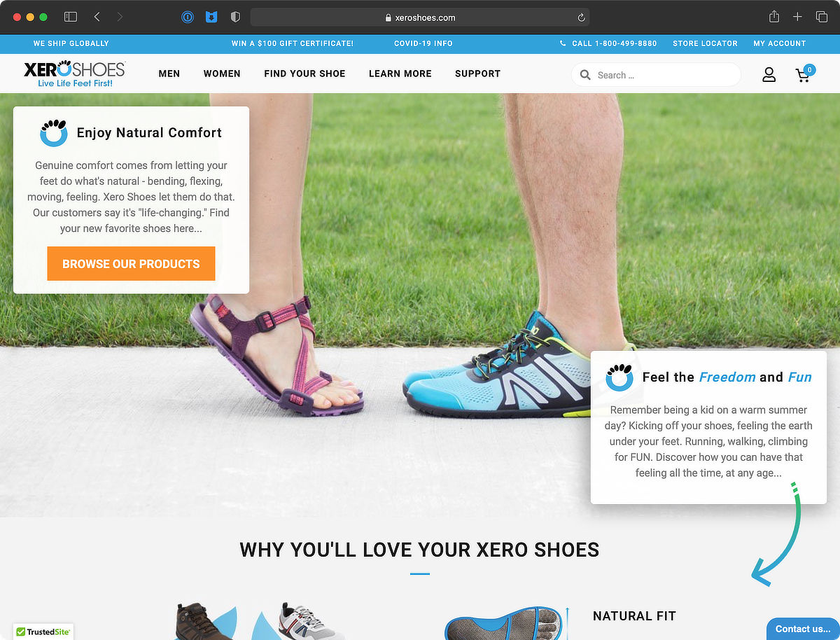Open the MEN menu

click(x=169, y=74)
